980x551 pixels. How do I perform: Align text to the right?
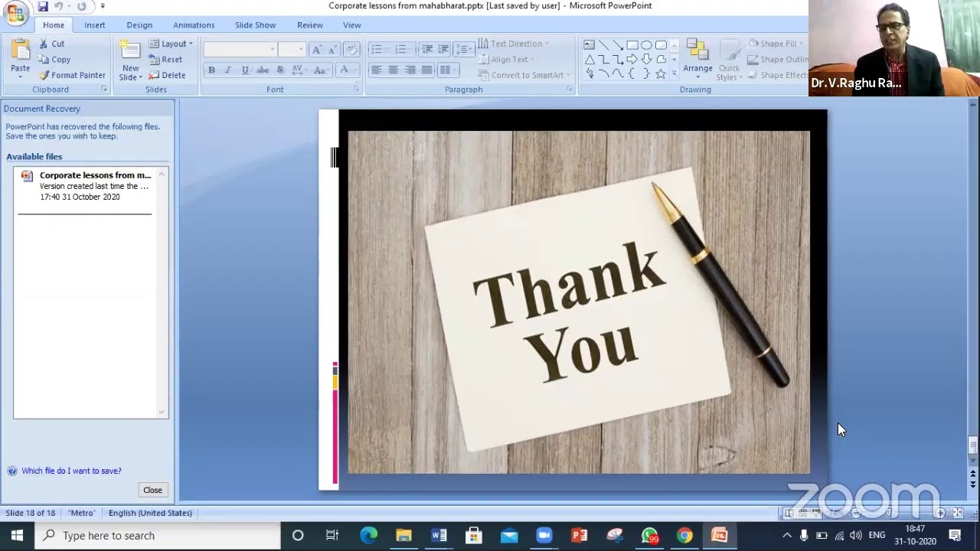[410, 70]
